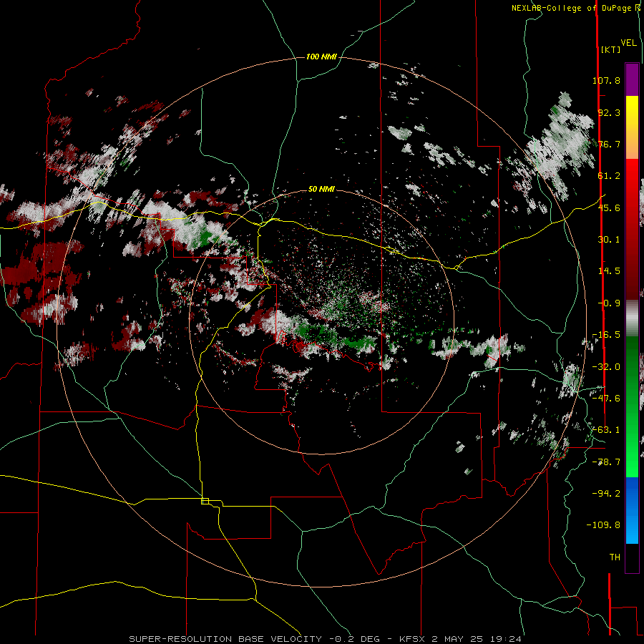Screen dimensions: 644x644
Task: Click the -78.7 velocity scale value
Action: point(606,462)
